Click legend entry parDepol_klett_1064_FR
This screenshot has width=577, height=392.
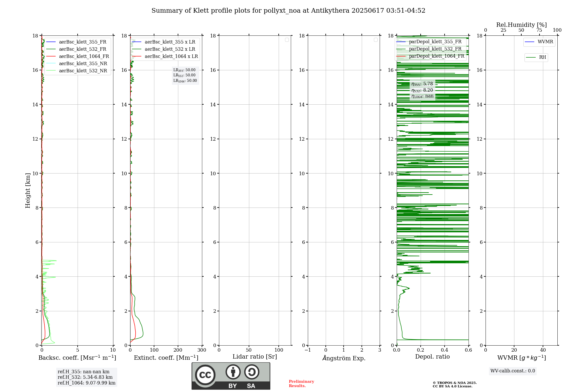point(430,56)
